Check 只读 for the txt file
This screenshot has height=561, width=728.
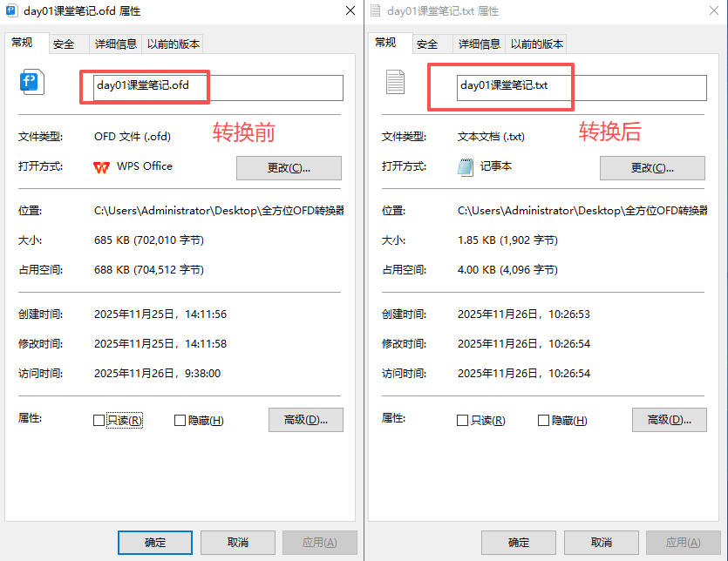[462, 421]
